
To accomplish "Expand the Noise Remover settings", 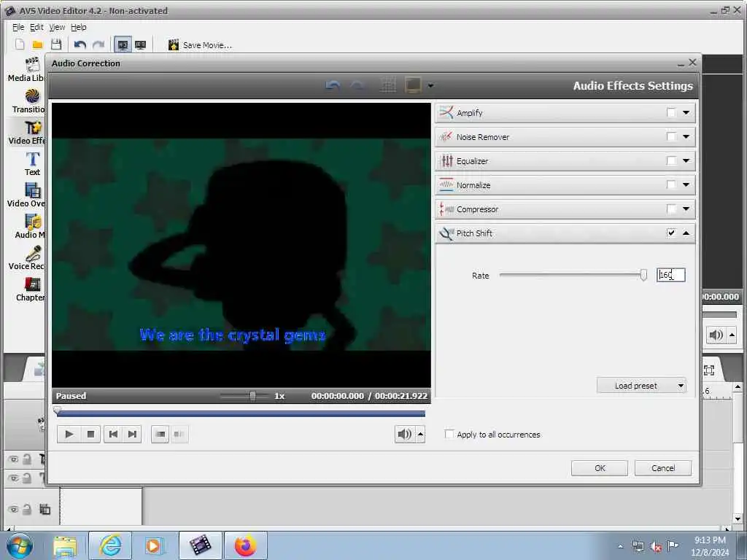I will coord(686,136).
